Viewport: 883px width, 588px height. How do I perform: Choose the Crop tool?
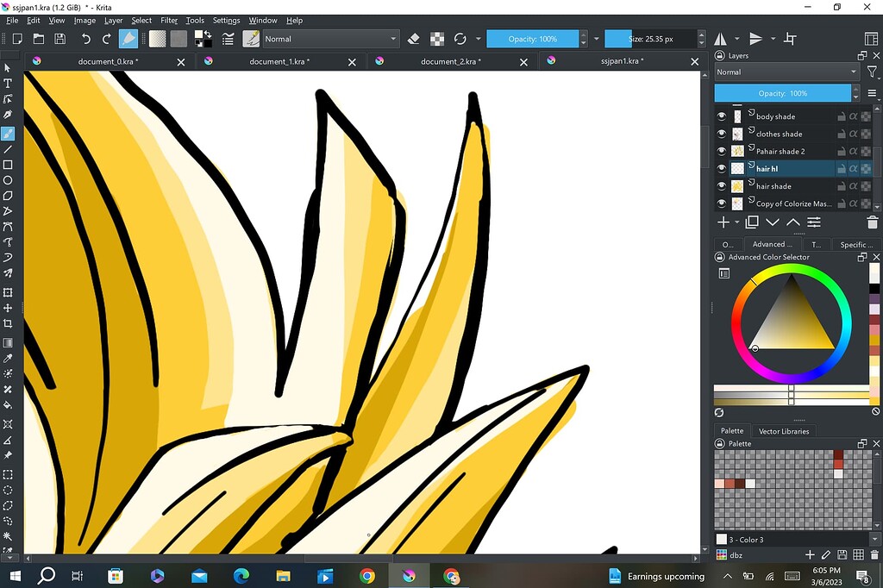tap(8, 323)
